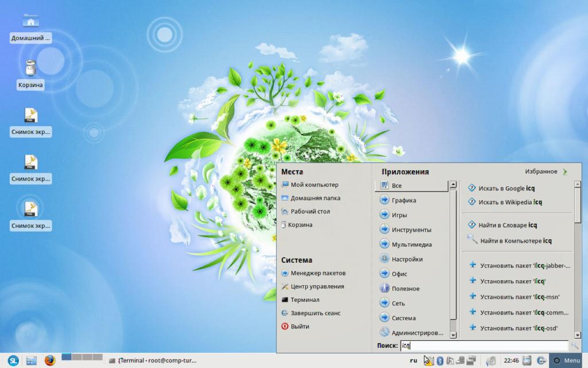Viewport: 588px width, 368px height.
Task: Open the calendar icon next to the clock
Action: point(527,361)
